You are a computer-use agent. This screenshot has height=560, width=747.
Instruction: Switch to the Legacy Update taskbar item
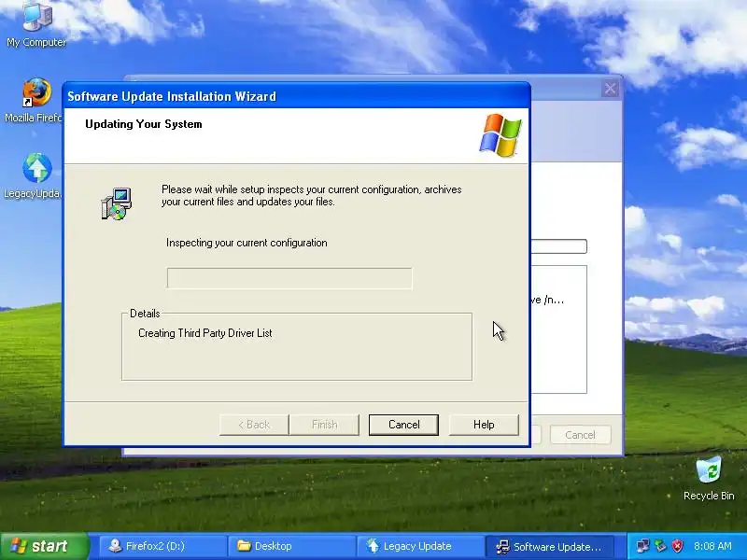tap(419, 546)
